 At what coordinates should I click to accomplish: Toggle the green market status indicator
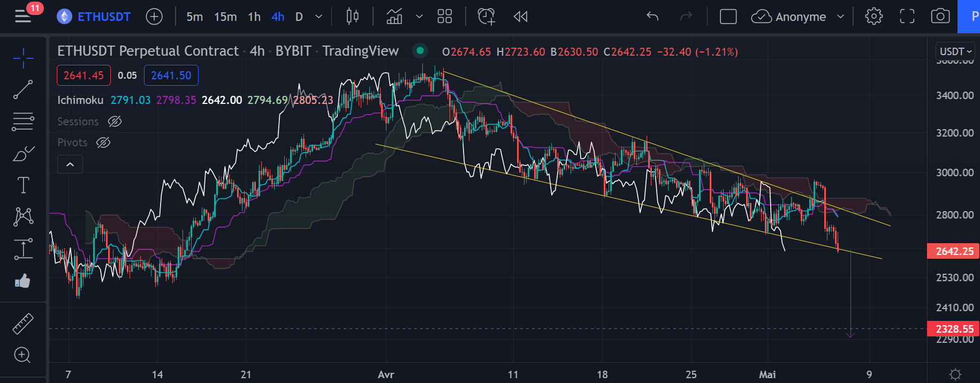420,51
